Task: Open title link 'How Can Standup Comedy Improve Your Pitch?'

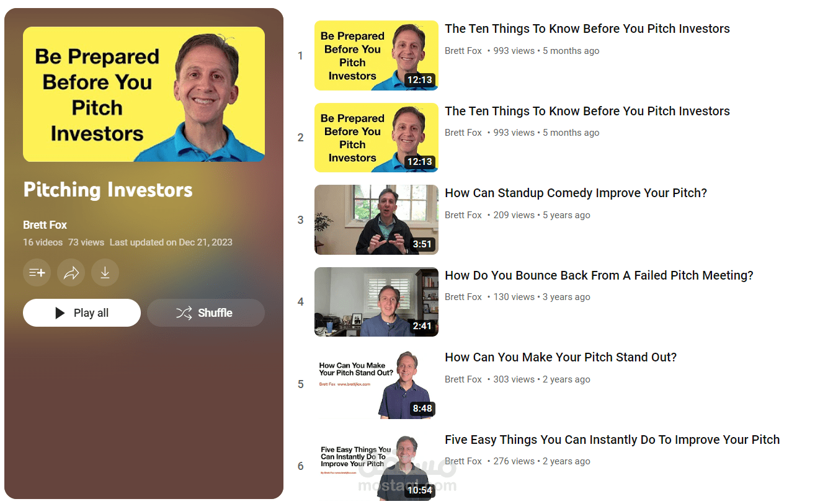Action: pyautogui.click(x=576, y=193)
